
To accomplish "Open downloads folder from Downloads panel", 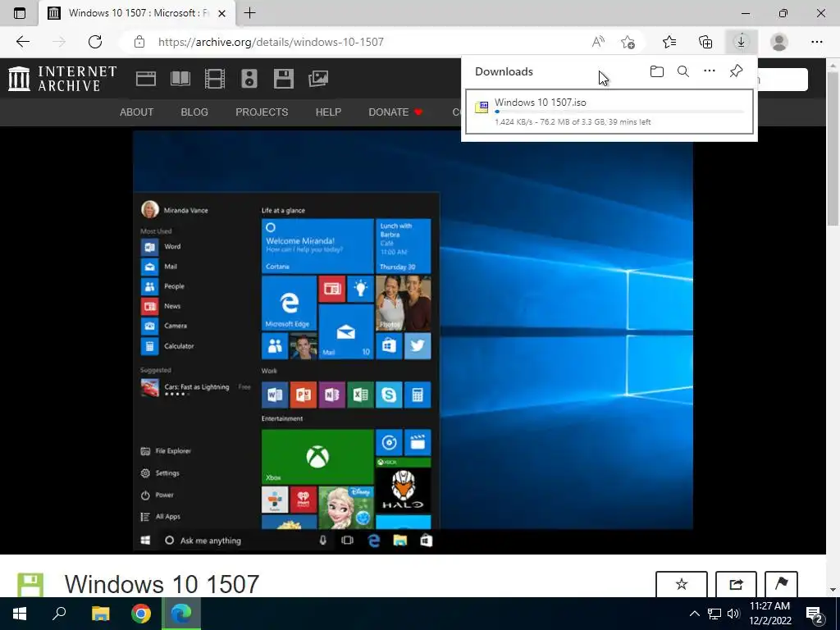I will pos(657,71).
